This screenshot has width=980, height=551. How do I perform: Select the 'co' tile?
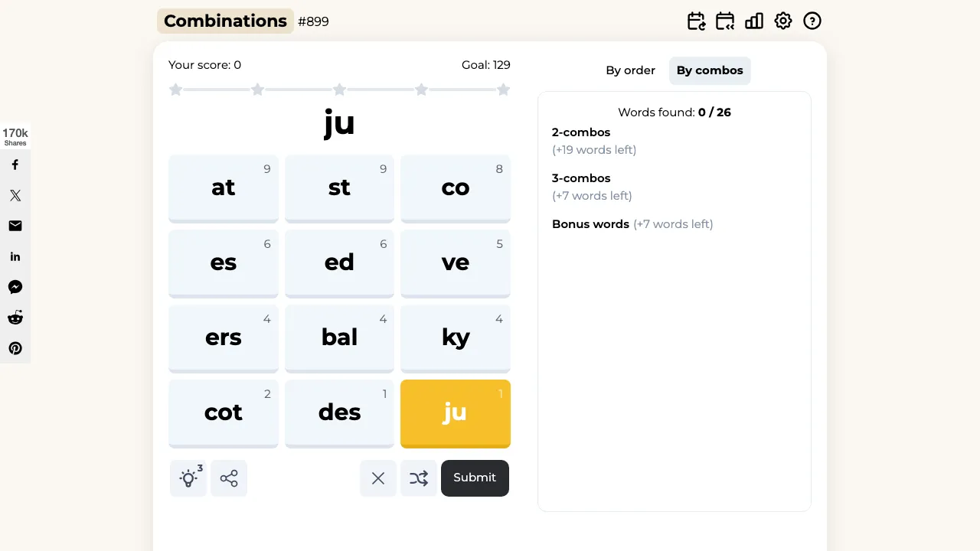coord(456,189)
